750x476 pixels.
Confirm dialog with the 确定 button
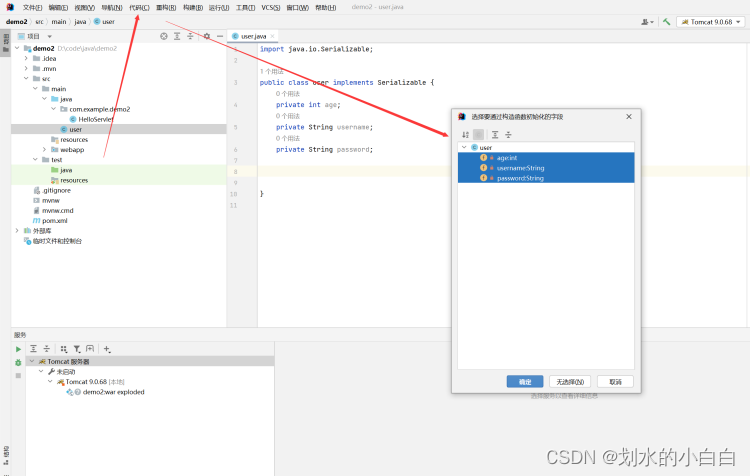click(525, 382)
